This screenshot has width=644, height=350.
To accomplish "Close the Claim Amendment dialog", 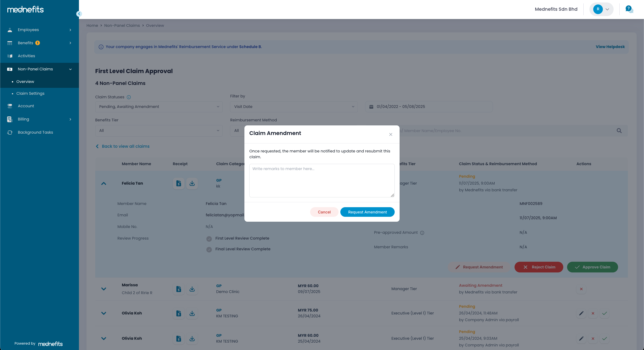I will click(390, 134).
